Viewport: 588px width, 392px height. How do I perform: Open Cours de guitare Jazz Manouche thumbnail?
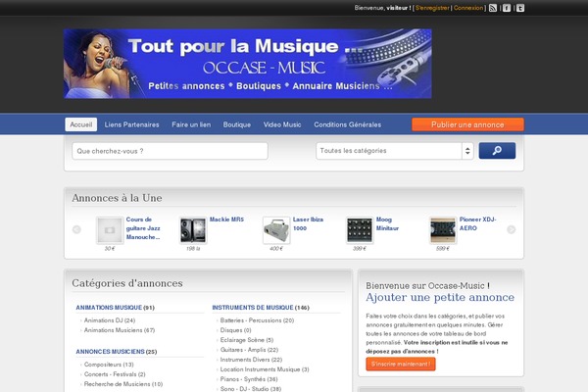click(110, 230)
